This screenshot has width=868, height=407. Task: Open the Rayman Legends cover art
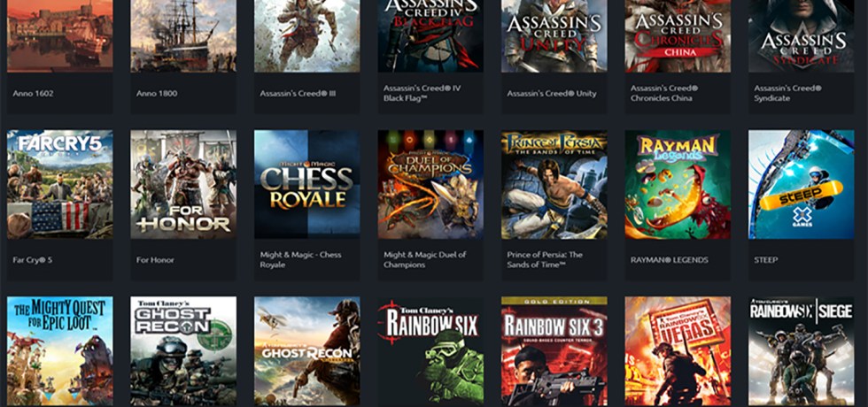[678, 184]
